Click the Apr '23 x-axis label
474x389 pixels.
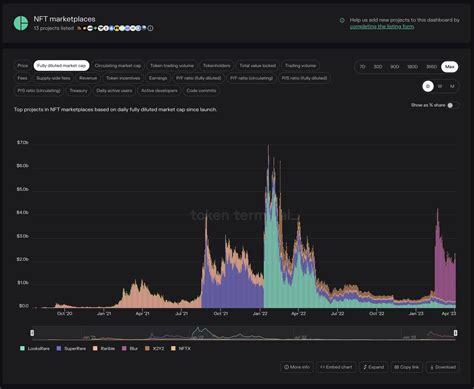pos(448,313)
